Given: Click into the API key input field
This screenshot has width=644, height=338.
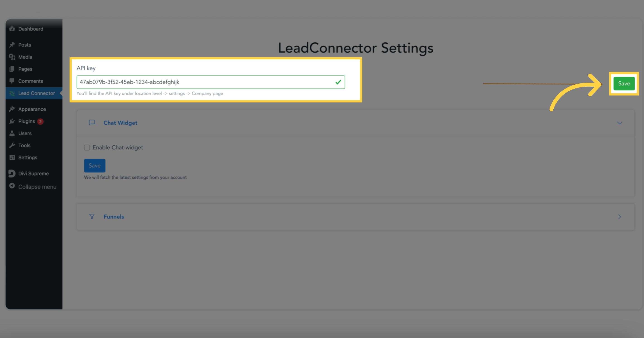Looking at the screenshot, I should 211,82.
